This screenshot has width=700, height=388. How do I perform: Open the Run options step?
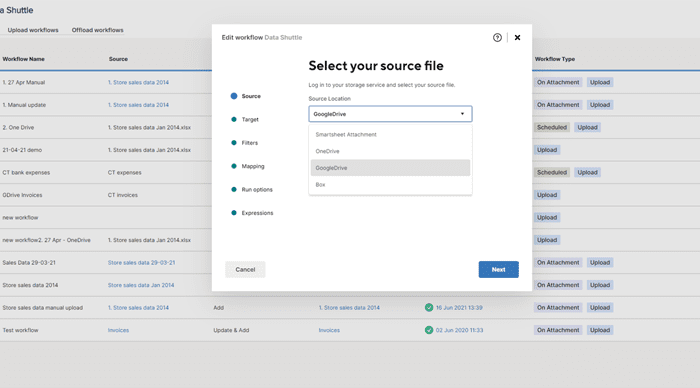pyautogui.click(x=252, y=190)
